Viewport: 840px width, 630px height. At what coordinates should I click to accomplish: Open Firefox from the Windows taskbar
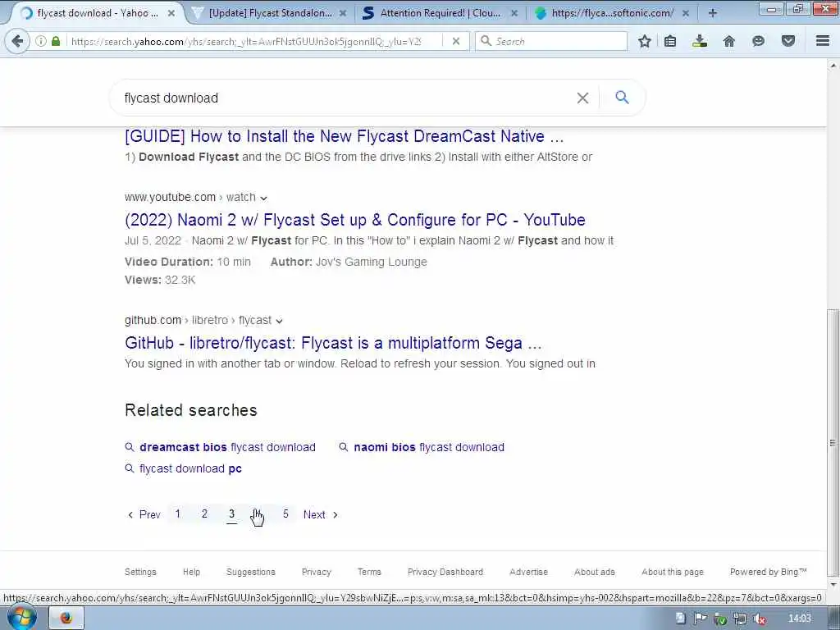(66, 619)
